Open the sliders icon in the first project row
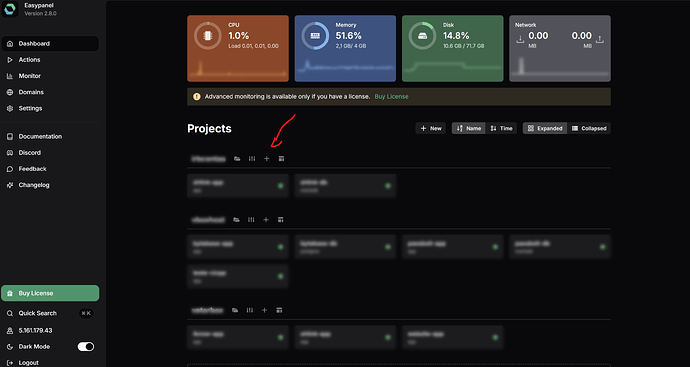The width and height of the screenshot is (690, 367). [x=252, y=159]
